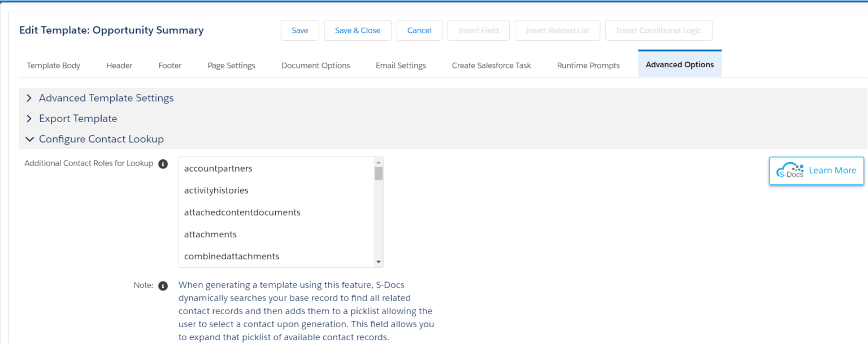The width and height of the screenshot is (868, 343).
Task: Open the Runtime Prompts tab
Action: click(x=588, y=66)
